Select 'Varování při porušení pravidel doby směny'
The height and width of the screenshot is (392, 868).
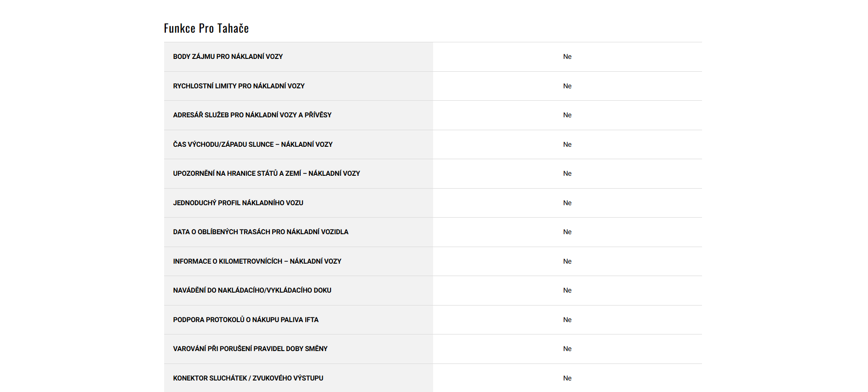250,349
